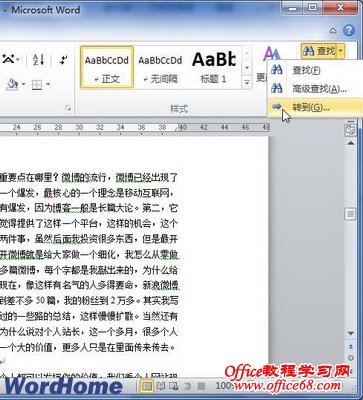Expand the Find button's dropdown arrow

point(341,51)
